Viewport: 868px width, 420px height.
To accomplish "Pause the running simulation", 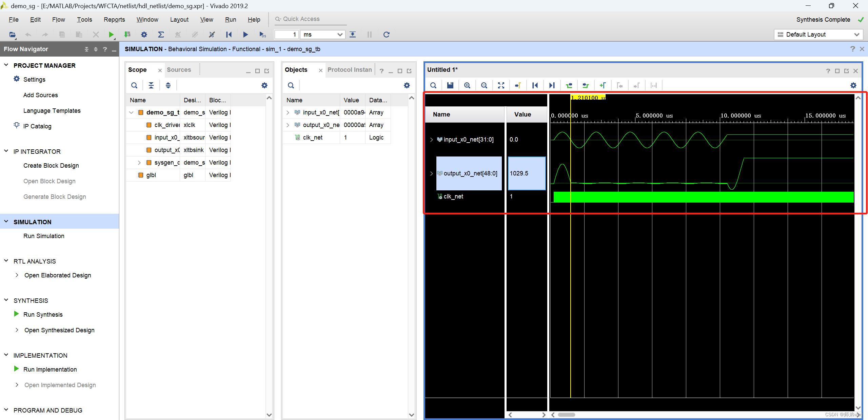I will pyautogui.click(x=369, y=34).
